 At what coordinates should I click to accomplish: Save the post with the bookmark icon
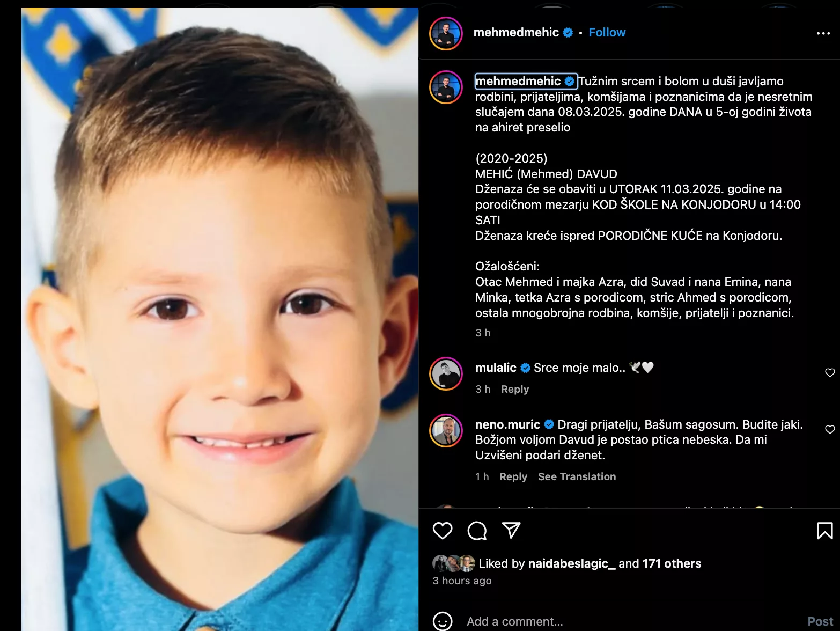(824, 531)
